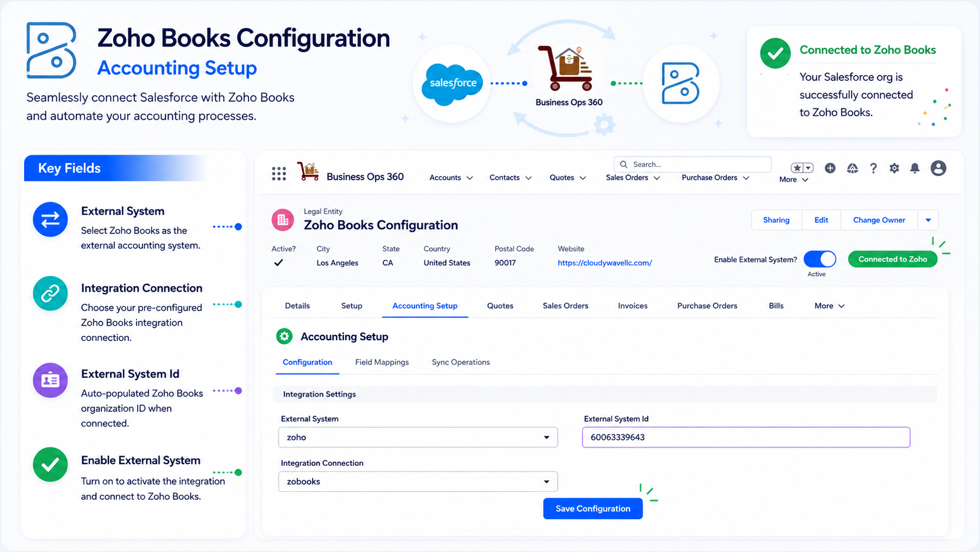Click the 'United States' country value
This screenshot has height=552, width=980.
(447, 263)
